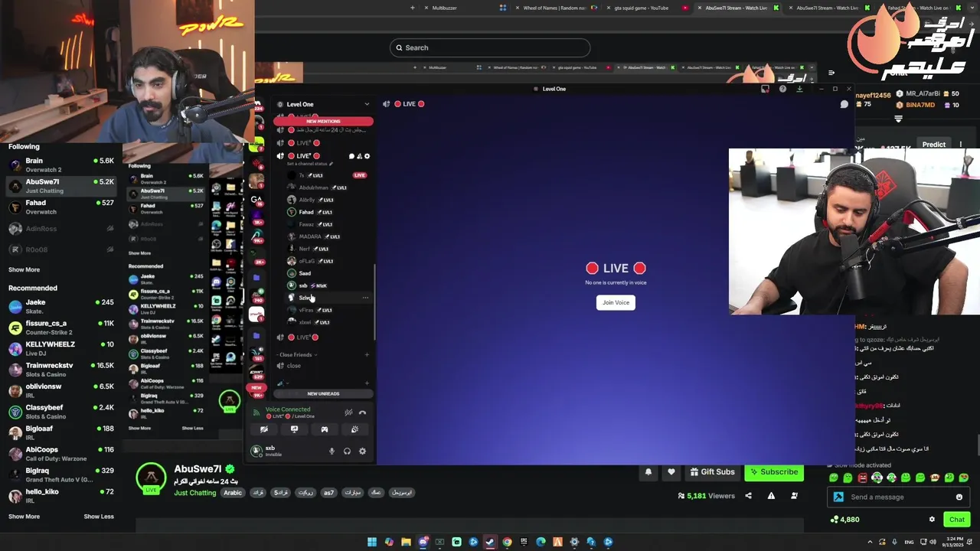Open Fahad channel in Following list
The width and height of the screenshot is (980, 551).
tap(61, 207)
